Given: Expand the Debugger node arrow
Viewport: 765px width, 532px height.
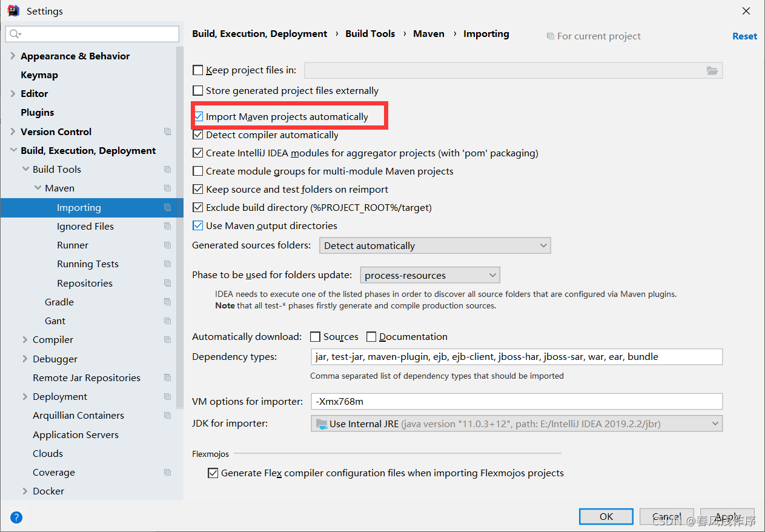Looking at the screenshot, I should click(25, 359).
